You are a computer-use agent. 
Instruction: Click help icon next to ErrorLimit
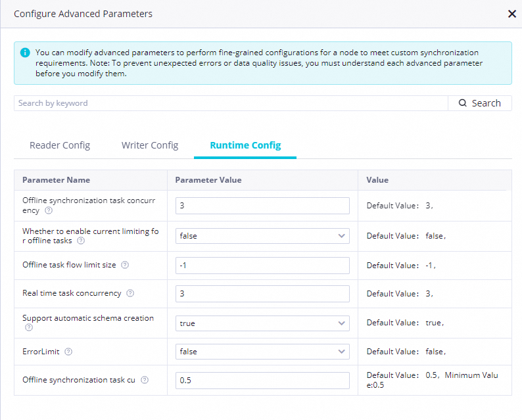[68, 352]
